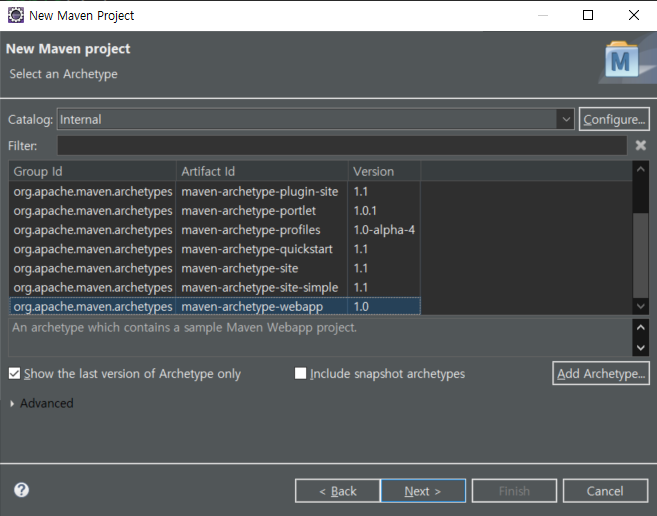Click the help question mark icon

21,490
